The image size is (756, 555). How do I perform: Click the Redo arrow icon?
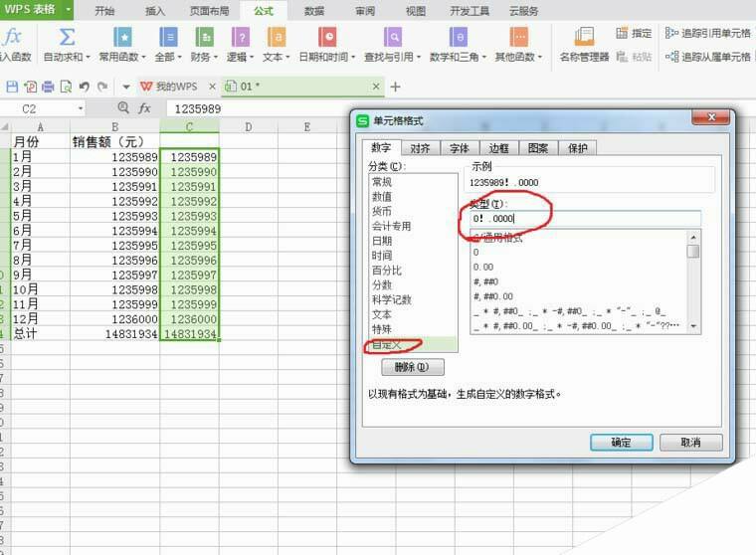click(x=102, y=87)
